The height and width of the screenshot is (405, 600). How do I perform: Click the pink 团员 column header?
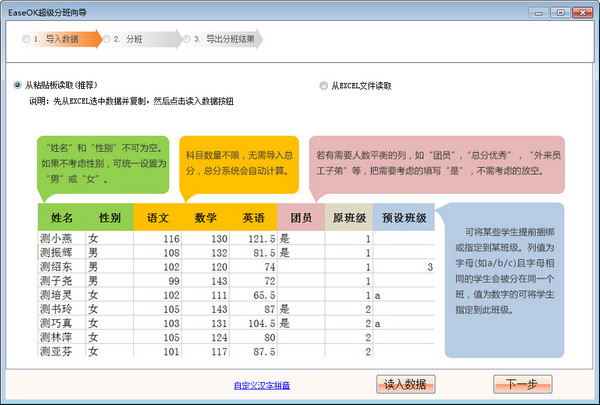(300, 217)
